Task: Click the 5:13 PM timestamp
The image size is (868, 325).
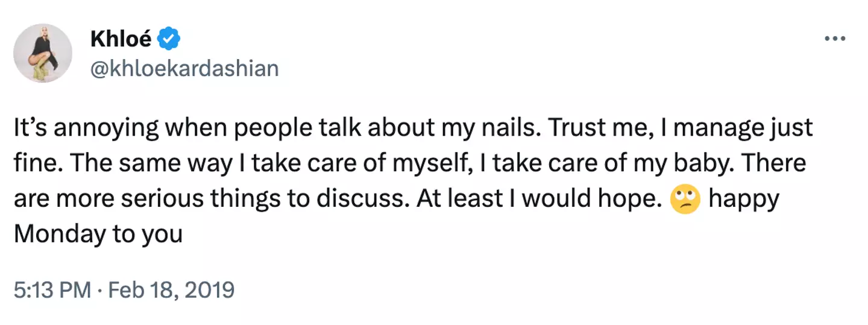Action: coord(50,290)
